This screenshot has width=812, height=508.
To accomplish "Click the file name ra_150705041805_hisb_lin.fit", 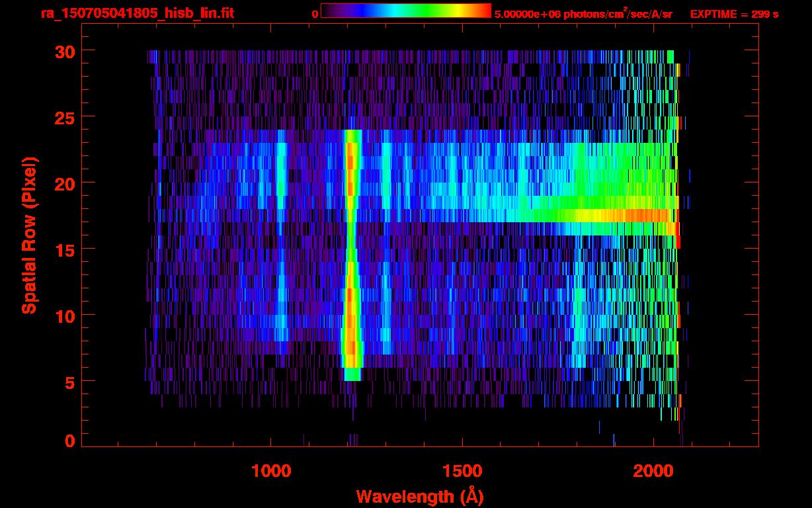I will [x=137, y=13].
